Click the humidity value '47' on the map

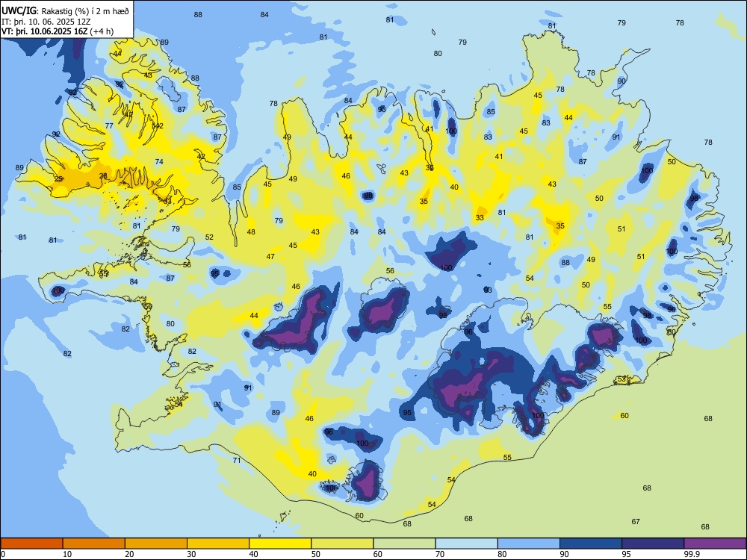[x=270, y=257]
